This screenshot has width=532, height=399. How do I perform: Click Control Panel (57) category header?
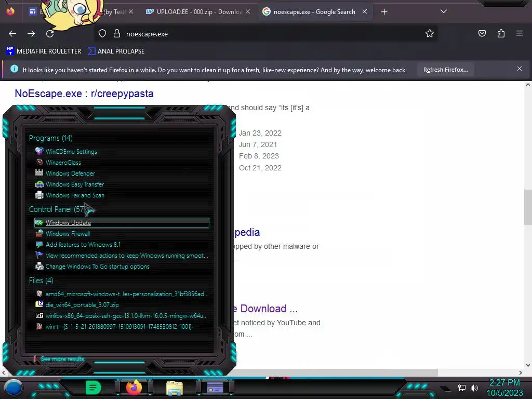tap(57, 209)
